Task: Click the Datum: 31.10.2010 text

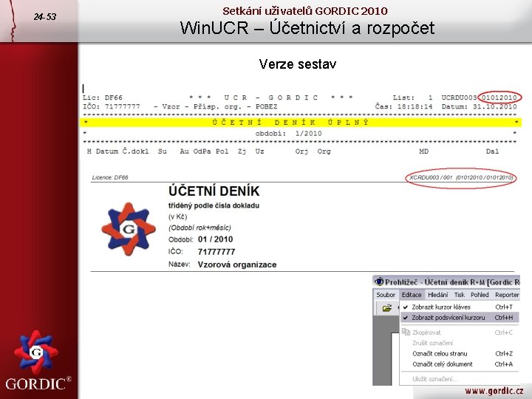Action: (x=479, y=106)
